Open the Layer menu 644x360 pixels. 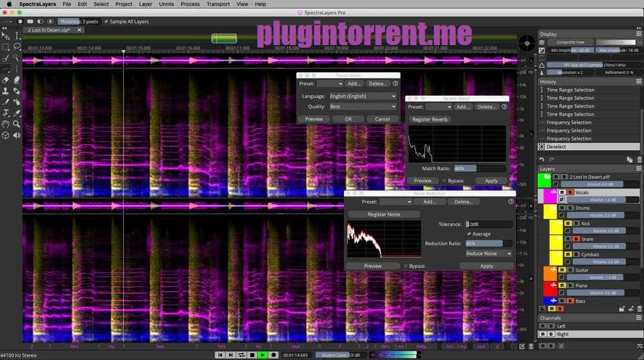(x=146, y=4)
